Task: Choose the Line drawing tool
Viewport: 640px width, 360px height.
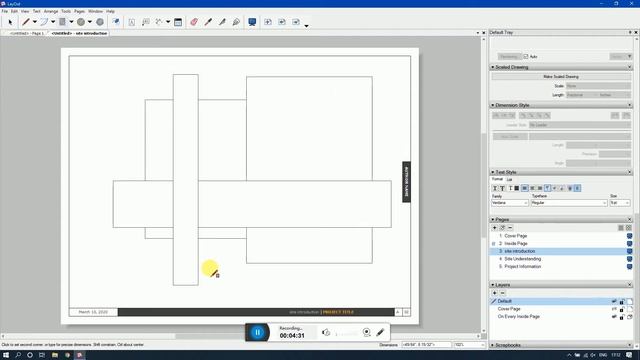Action: (26, 22)
